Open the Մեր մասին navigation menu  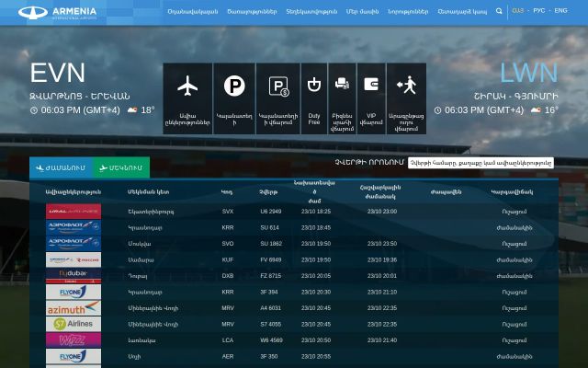362,12
